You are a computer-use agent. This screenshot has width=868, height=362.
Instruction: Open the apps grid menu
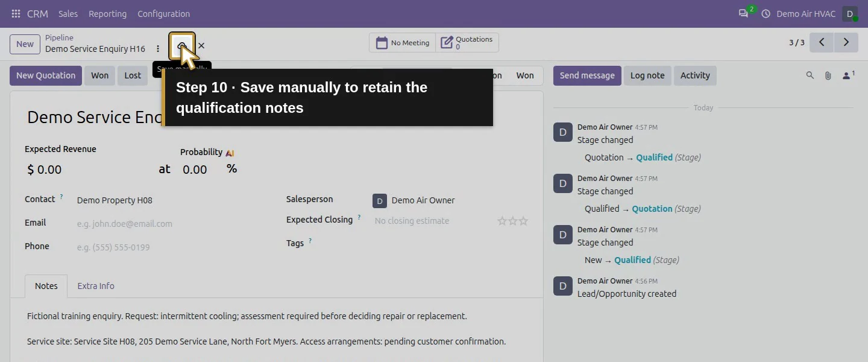pyautogui.click(x=16, y=13)
